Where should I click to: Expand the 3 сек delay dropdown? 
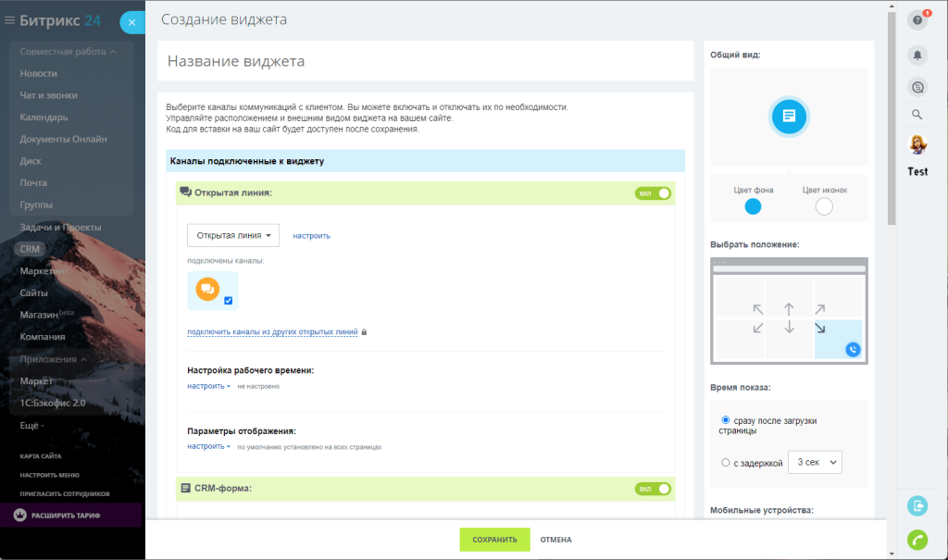(x=814, y=462)
